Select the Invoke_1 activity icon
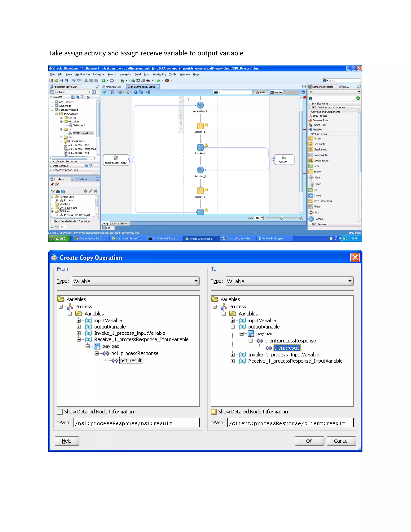 coord(200,147)
